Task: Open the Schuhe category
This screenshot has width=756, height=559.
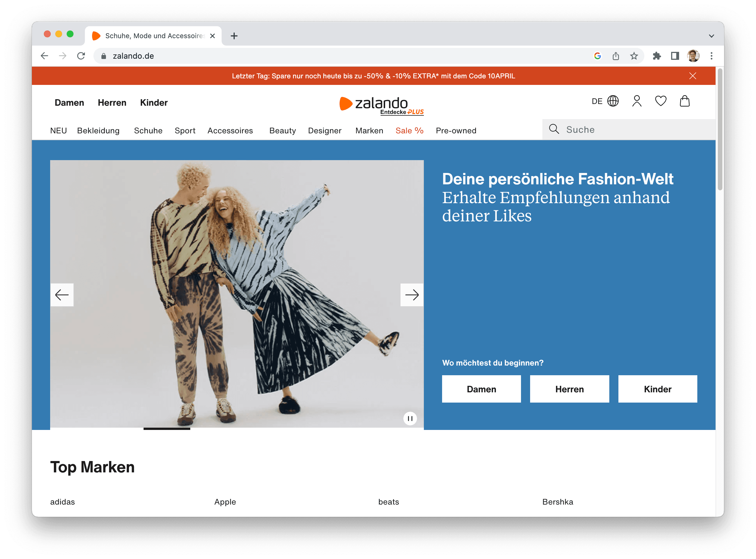Action: pos(148,130)
